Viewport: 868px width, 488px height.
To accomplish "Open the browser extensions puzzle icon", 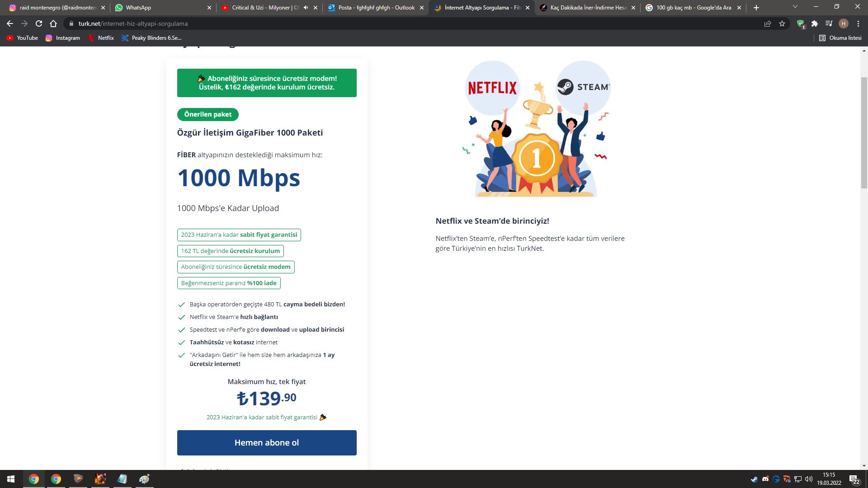I will coord(815,23).
